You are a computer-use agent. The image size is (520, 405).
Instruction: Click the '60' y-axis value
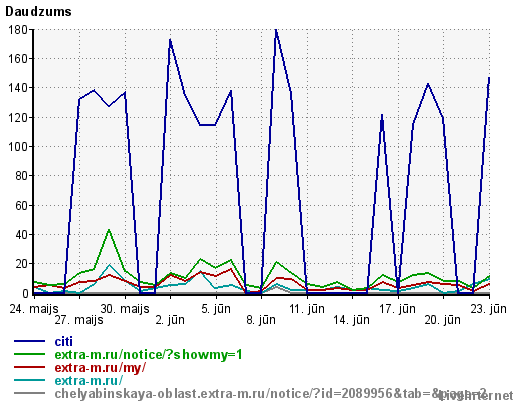(21, 206)
